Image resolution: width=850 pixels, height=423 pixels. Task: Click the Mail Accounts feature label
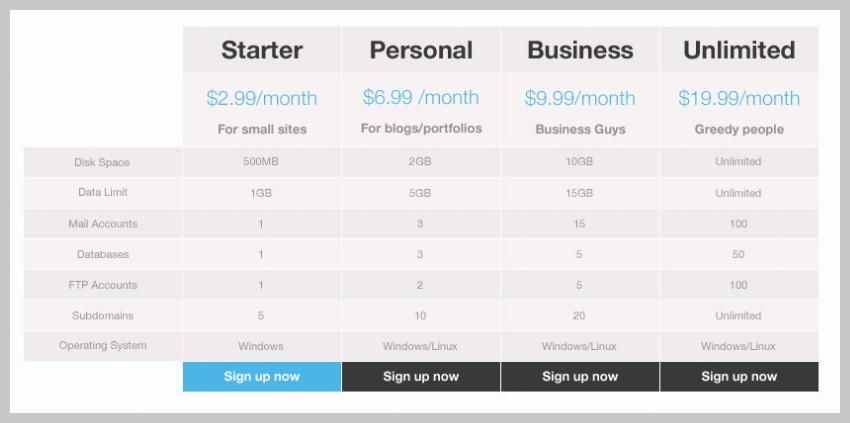coord(102,224)
